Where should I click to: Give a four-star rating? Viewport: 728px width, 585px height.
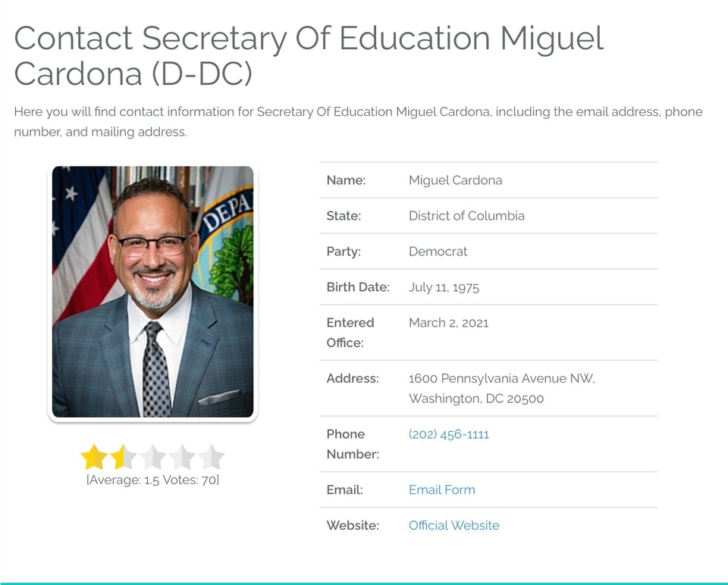click(182, 457)
